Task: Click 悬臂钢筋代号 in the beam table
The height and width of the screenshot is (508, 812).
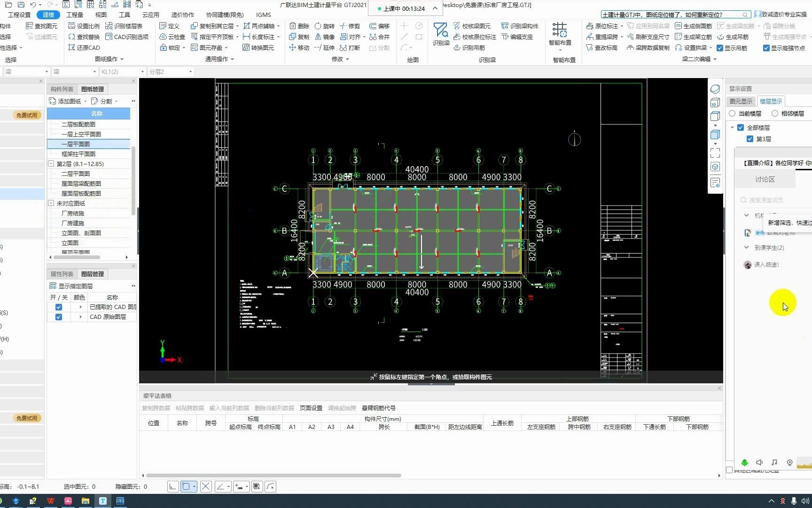Action: click(x=379, y=408)
